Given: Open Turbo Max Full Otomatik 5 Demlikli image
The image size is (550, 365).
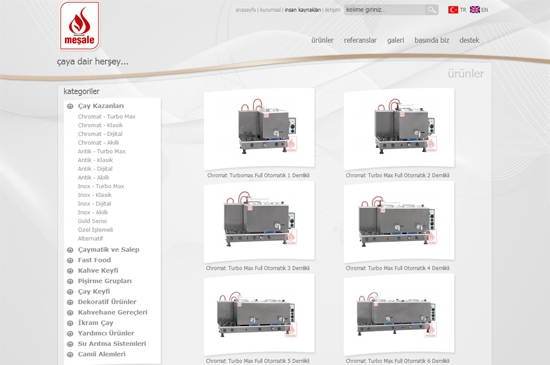Looking at the screenshot, I should tap(259, 315).
